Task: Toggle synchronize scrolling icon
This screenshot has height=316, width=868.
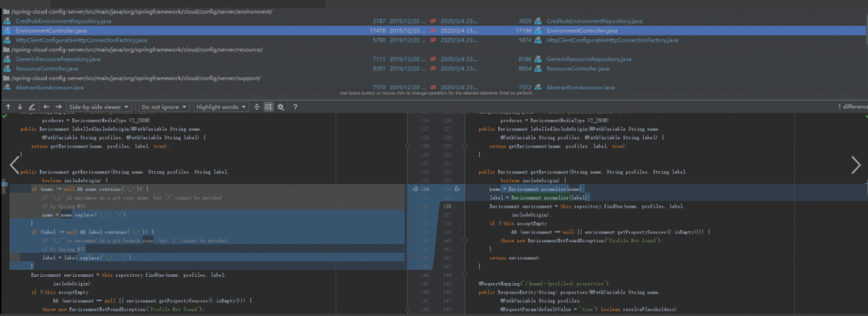Action: point(268,107)
